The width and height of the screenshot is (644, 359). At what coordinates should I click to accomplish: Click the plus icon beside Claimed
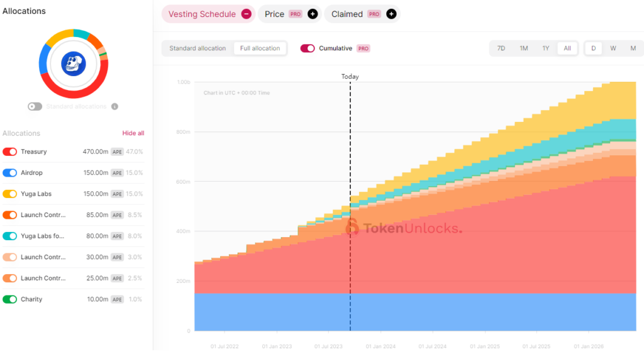click(391, 14)
